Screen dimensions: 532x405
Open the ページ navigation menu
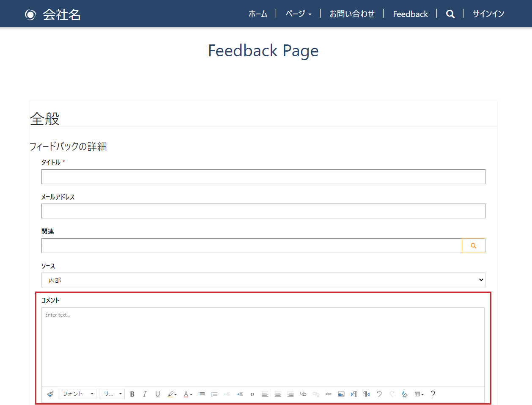(298, 14)
